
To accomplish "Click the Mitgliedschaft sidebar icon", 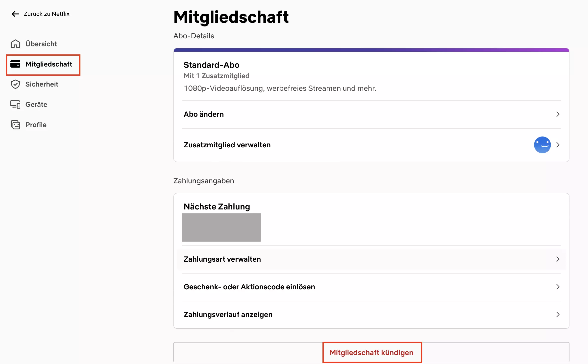I will coord(16,64).
